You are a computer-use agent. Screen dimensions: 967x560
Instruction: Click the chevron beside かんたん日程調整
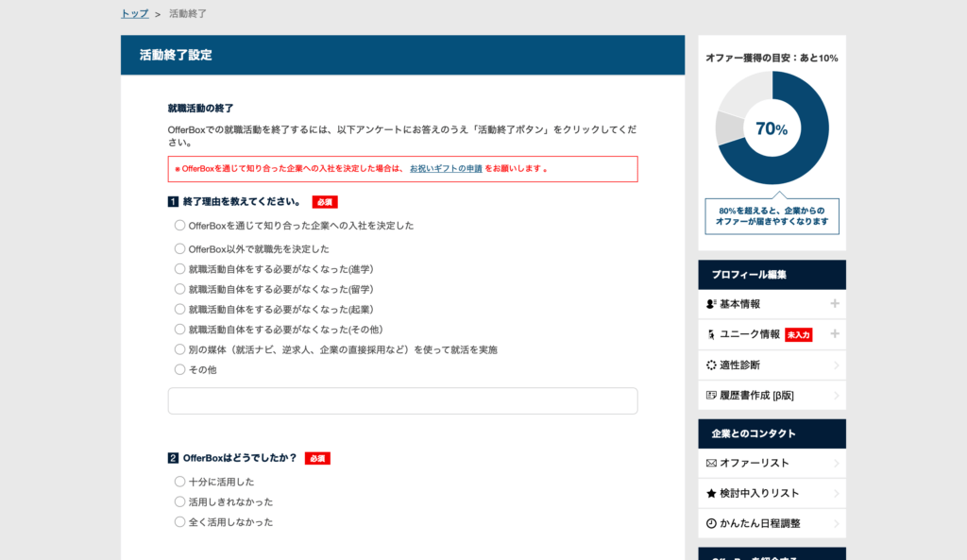click(837, 523)
